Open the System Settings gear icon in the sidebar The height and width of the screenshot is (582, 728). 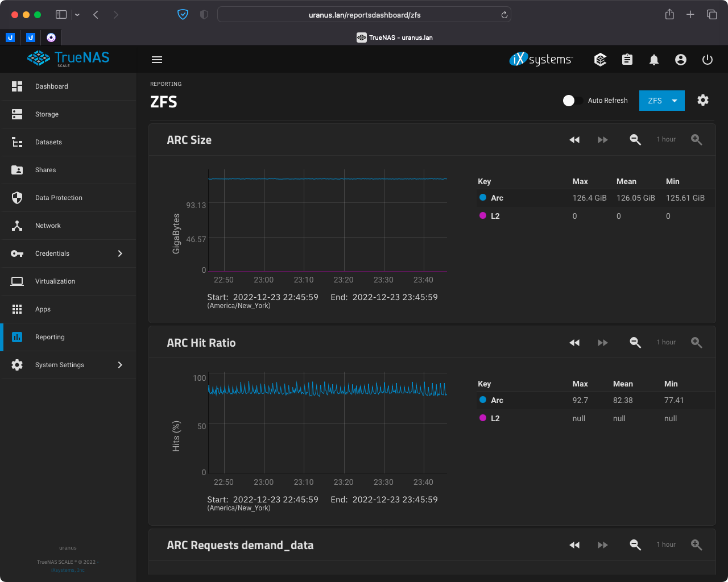(17, 365)
